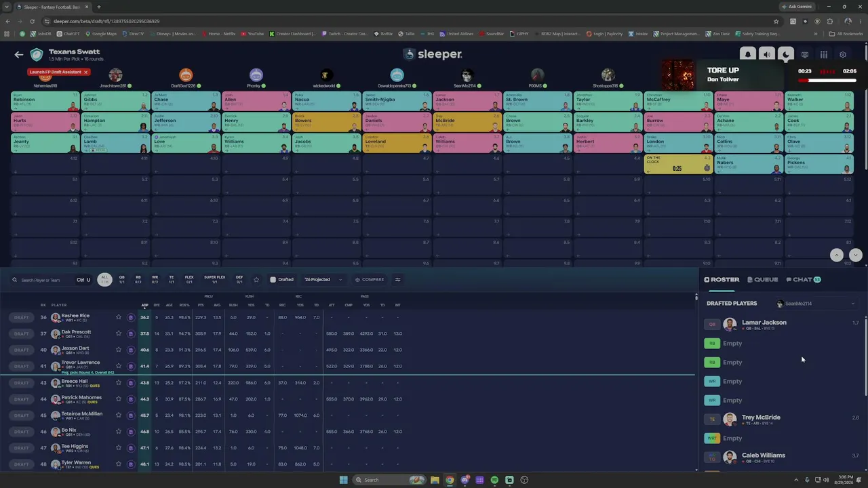
Task: Toggle dark mode with the moon icon
Action: coord(785,55)
